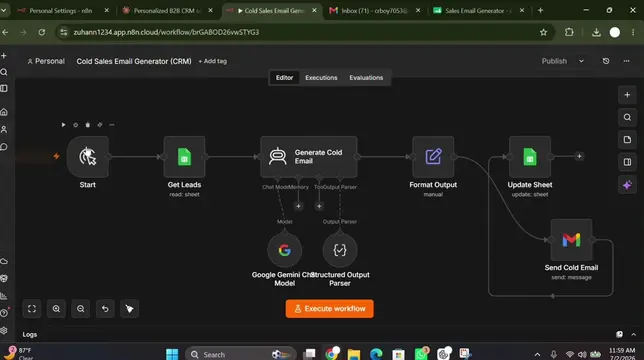This screenshot has width=644, height=360.
Task: Click the Execute workflow button
Action: [x=329, y=309]
